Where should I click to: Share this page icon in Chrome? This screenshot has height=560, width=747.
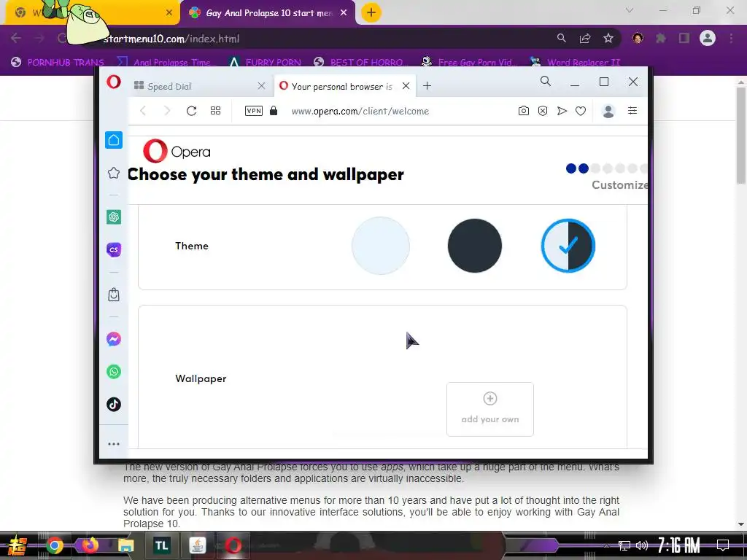pos(585,38)
